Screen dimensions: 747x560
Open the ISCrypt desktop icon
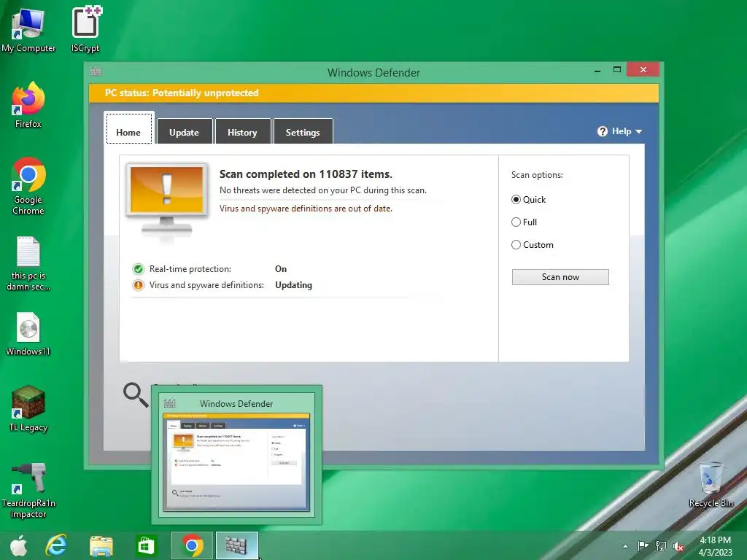[85, 29]
